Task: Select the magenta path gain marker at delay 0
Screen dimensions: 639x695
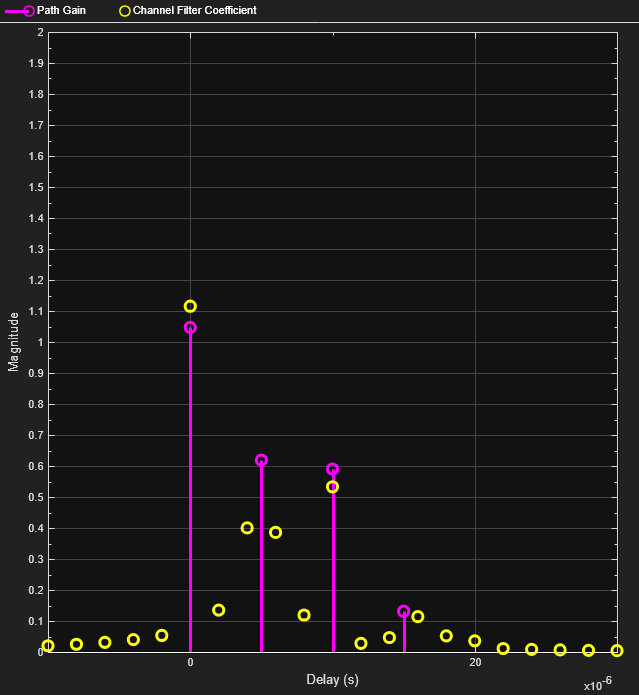Action: [x=190, y=327]
